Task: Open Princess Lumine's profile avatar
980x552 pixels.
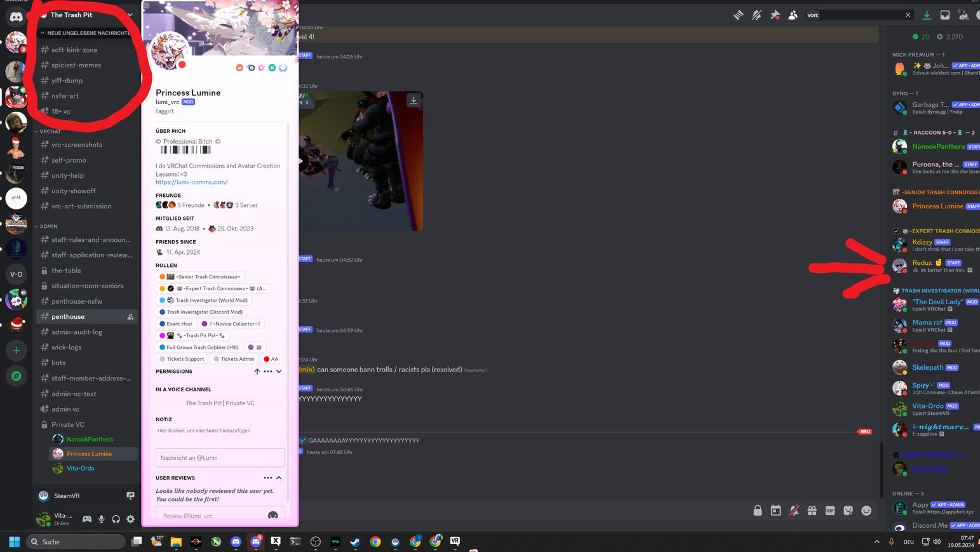Action: point(169,51)
